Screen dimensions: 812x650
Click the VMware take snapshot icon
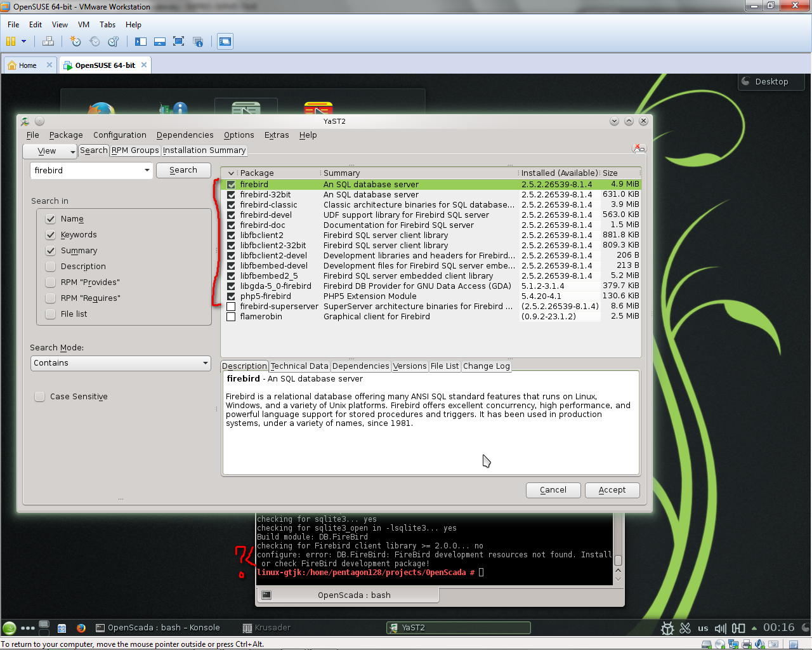point(75,42)
